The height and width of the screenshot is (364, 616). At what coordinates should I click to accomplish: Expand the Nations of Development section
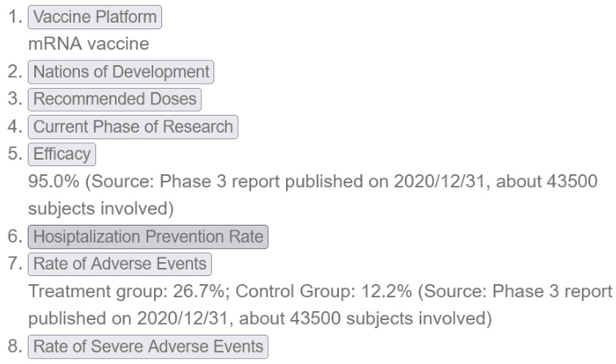[121, 72]
